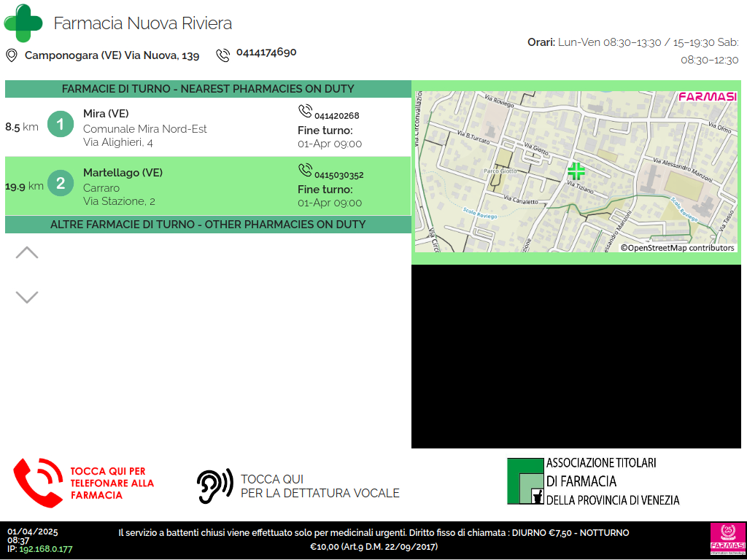Open the Altre Farmacie di Turno section
This screenshot has width=747, height=560.
[208, 225]
